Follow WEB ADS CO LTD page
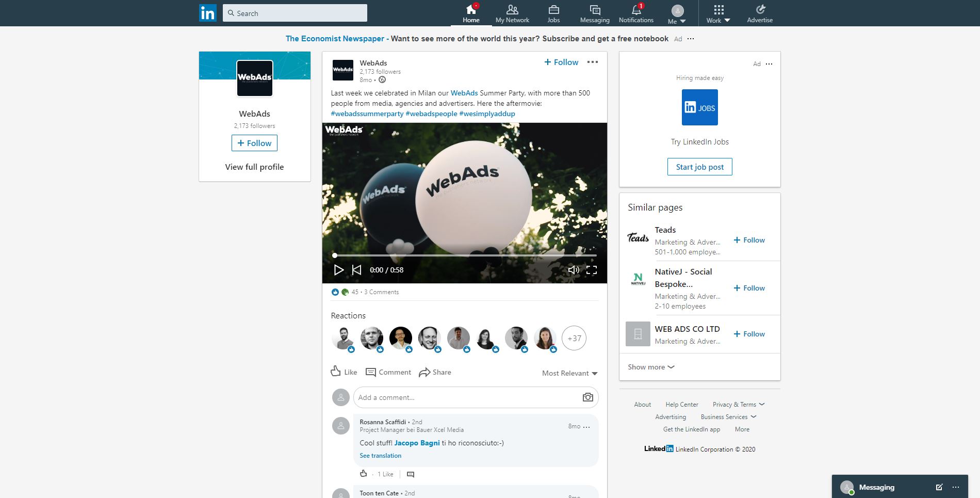The image size is (980, 498). [x=749, y=334]
